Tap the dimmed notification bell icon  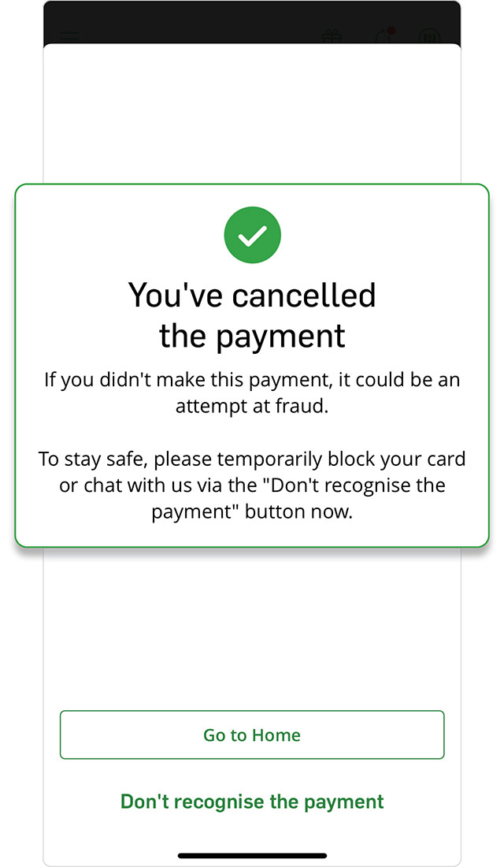point(384,36)
